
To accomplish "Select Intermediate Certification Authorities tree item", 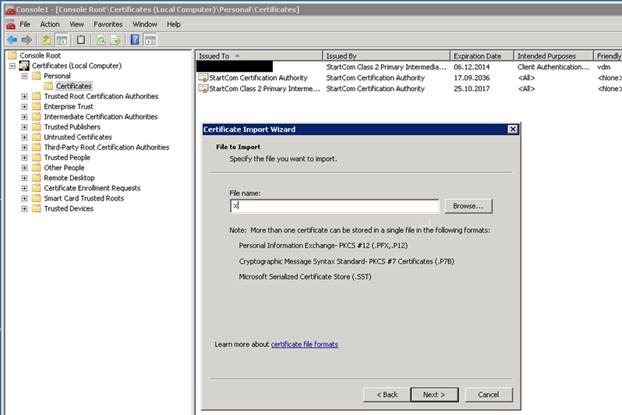I will (100, 117).
